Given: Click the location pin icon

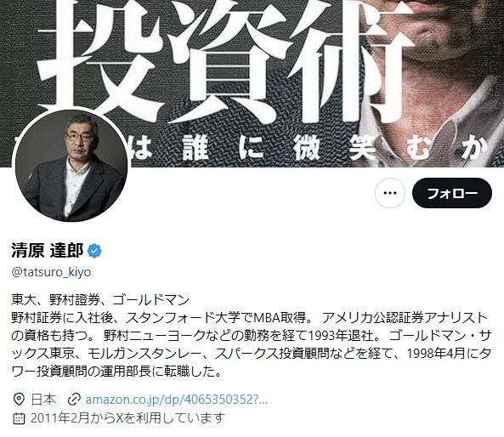Looking at the screenshot, I should [x=19, y=400].
